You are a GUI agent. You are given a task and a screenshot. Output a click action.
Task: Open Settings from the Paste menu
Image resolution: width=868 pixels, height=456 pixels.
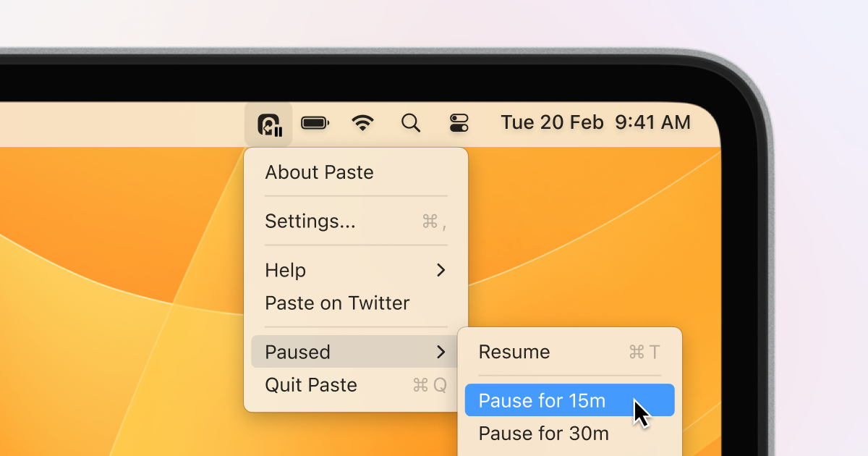[x=310, y=221]
